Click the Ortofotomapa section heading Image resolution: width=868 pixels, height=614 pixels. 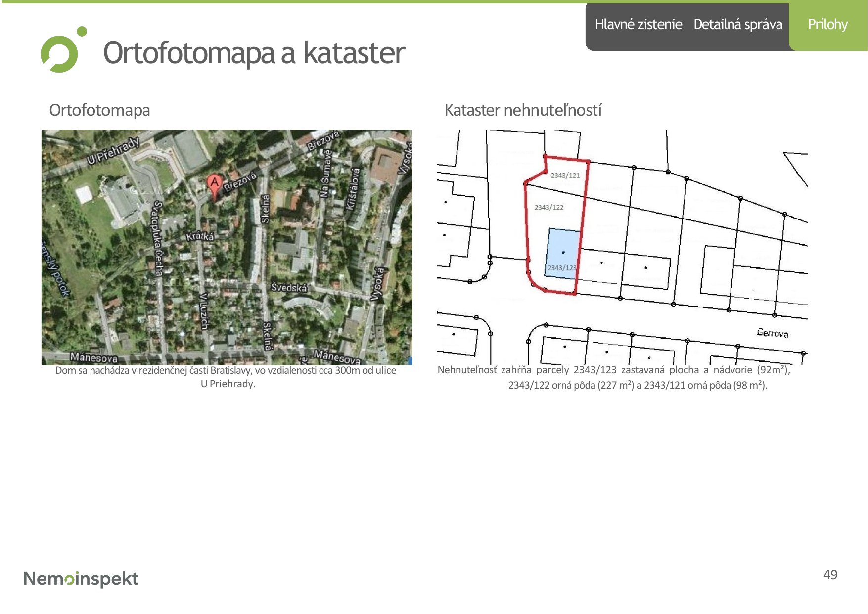(99, 110)
